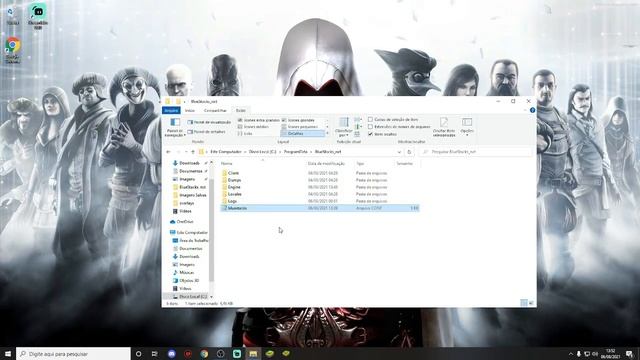
Task: Sort by the Tipo column header
Action: [360, 164]
